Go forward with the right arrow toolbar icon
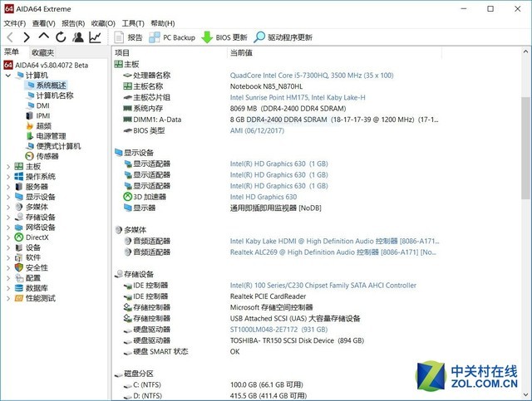Viewport: 532px width, 401px height. pyautogui.click(x=27, y=37)
